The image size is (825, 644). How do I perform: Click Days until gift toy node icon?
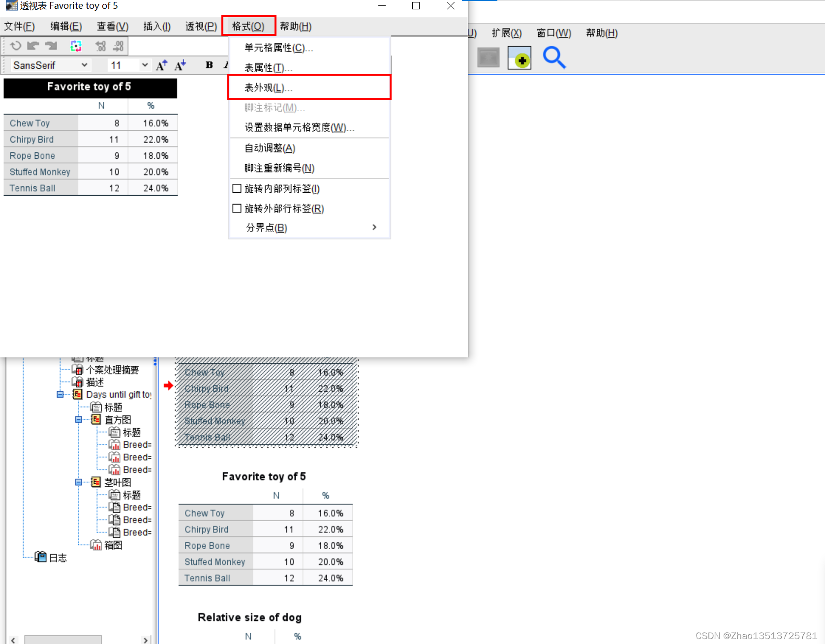[77, 394]
